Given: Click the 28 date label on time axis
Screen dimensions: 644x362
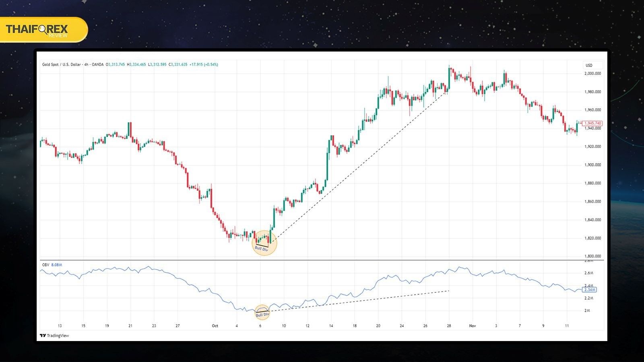Looking at the screenshot, I should (x=449, y=326).
